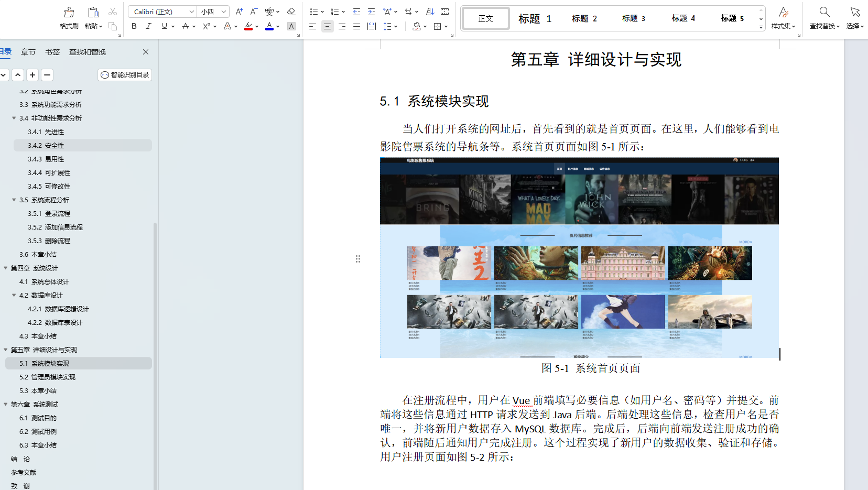Toggle Superscript X² formatting
The height and width of the screenshot is (490, 868).
(207, 26)
